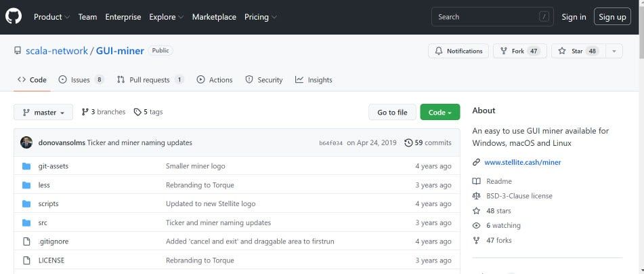Open the Product dropdown menu
This screenshot has width=644, height=274.
click(51, 17)
